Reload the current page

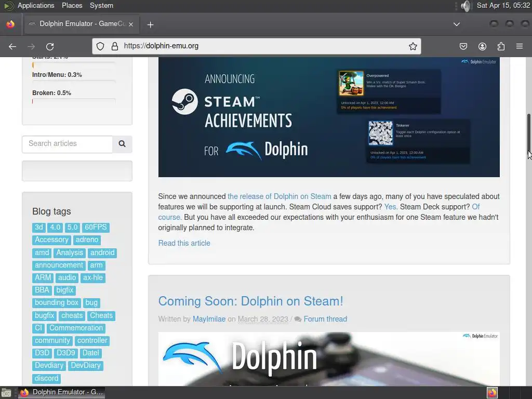coord(50,46)
